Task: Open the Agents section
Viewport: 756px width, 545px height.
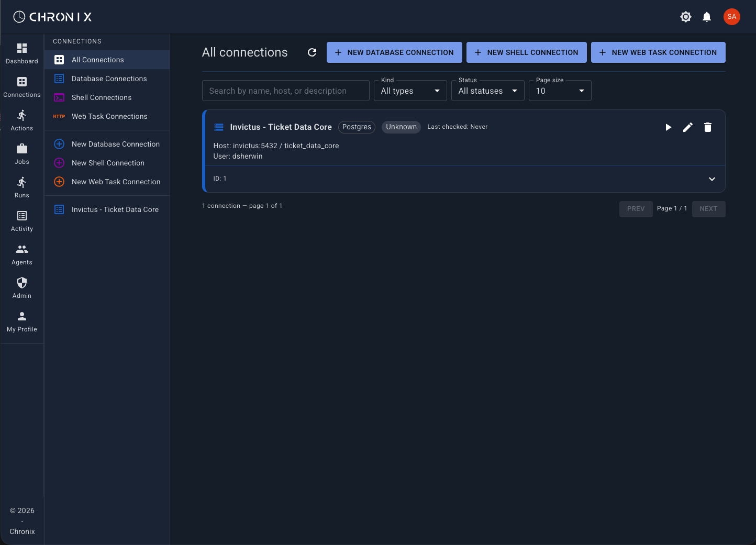Action: 22,254
